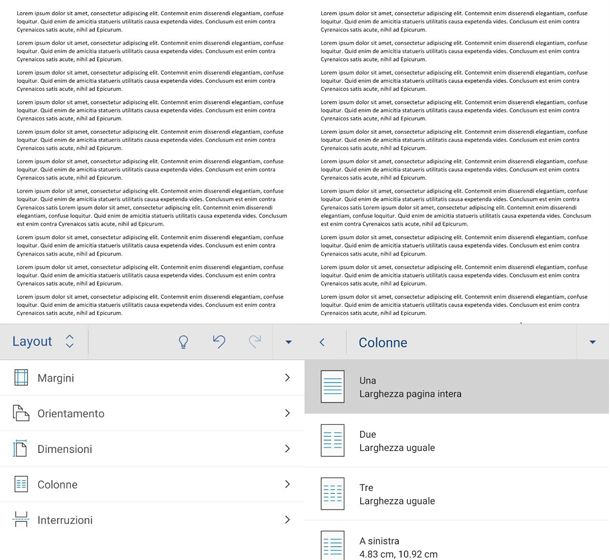Select the Una single column thumbnail

333,386
